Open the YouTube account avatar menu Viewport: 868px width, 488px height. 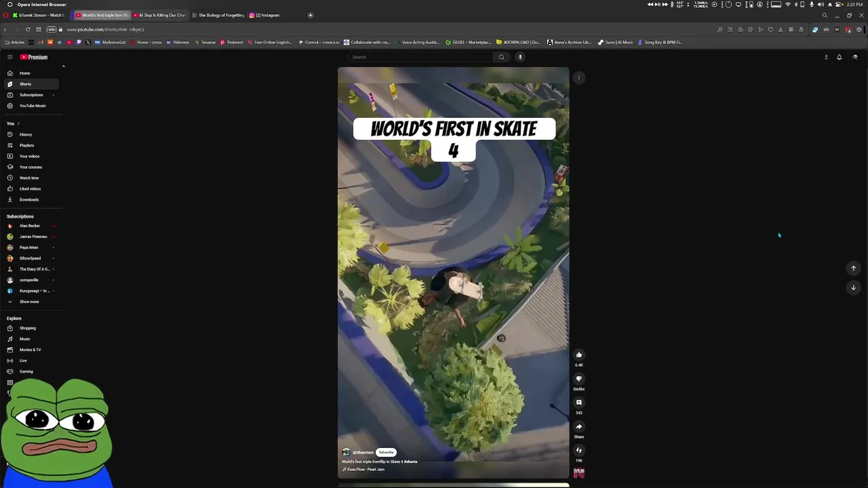[854, 57]
